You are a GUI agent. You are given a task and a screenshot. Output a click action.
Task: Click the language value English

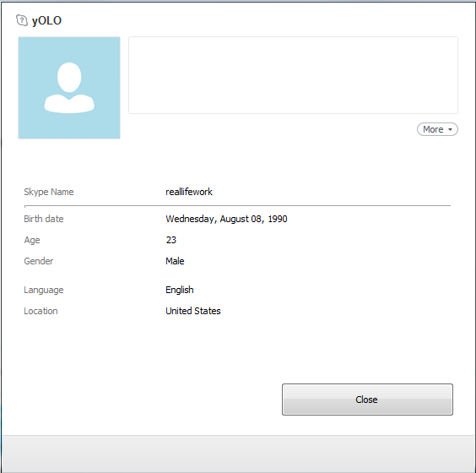180,290
